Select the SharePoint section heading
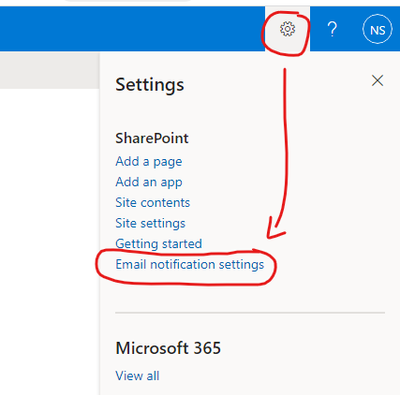Screen dimensions: 400x395 click(x=152, y=138)
